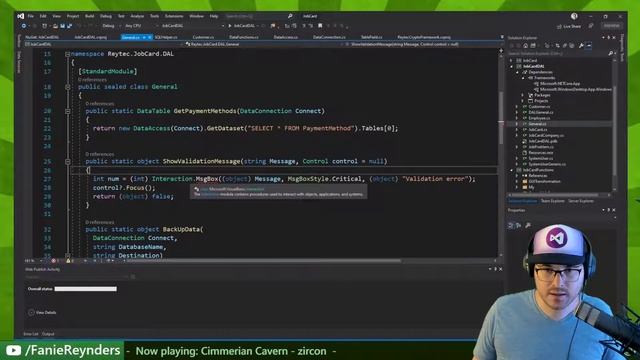
Task: Switch to the NuGet: JobCardDAL tab
Action: point(42,37)
